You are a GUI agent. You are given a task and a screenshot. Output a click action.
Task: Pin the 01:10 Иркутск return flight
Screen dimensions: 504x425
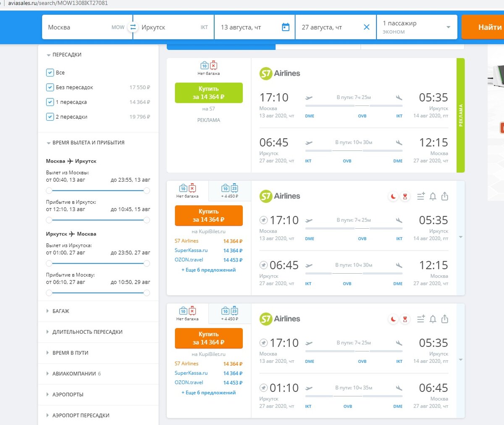263,388
